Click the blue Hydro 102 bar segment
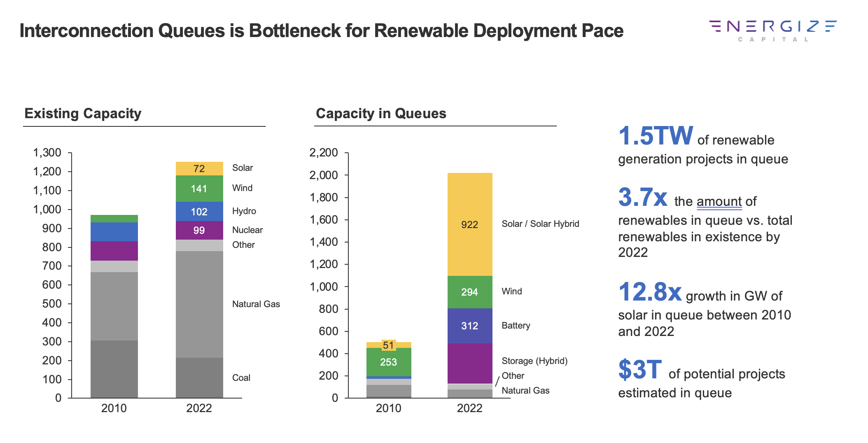Image resolution: width=868 pixels, height=443 pixels. pos(199,212)
